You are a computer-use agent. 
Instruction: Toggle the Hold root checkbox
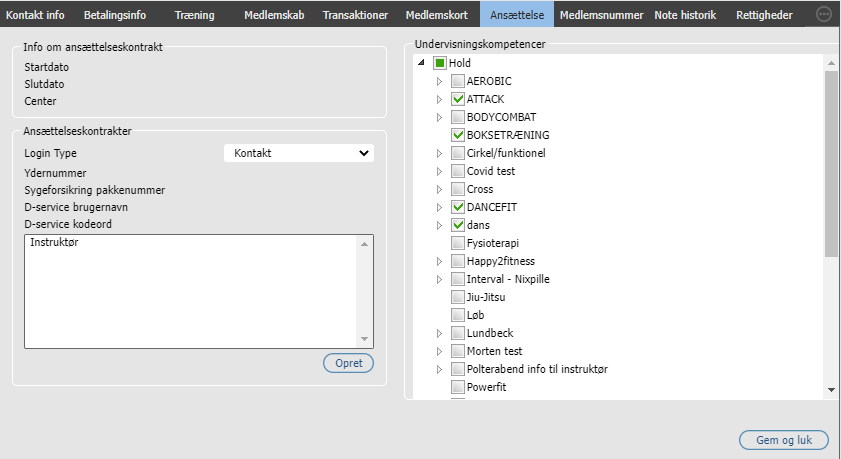click(x=440, y=63)
